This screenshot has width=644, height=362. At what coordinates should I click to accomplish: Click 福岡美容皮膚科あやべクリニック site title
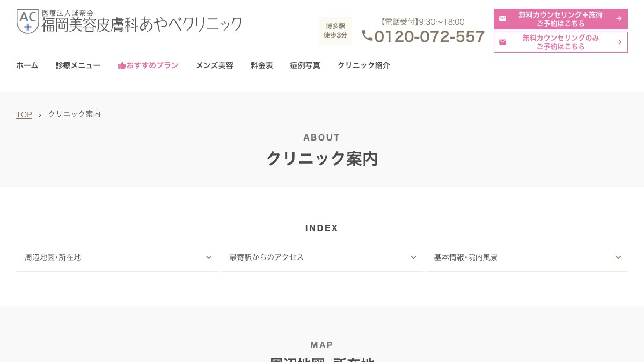[x=142, y=25]
